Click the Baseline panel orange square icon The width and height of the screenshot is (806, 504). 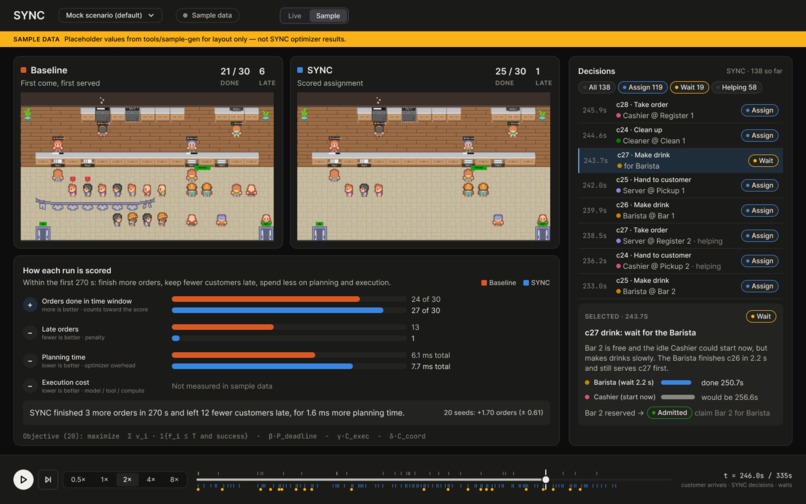(x=24, y=70)
